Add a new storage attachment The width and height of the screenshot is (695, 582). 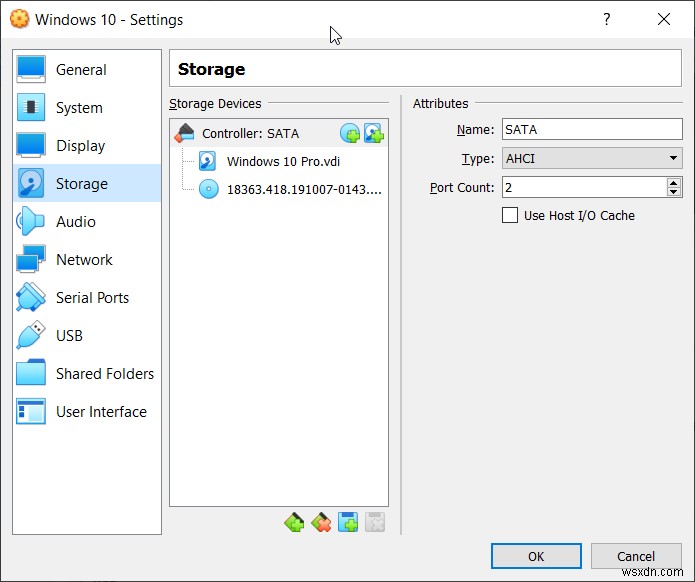[348, 522]
